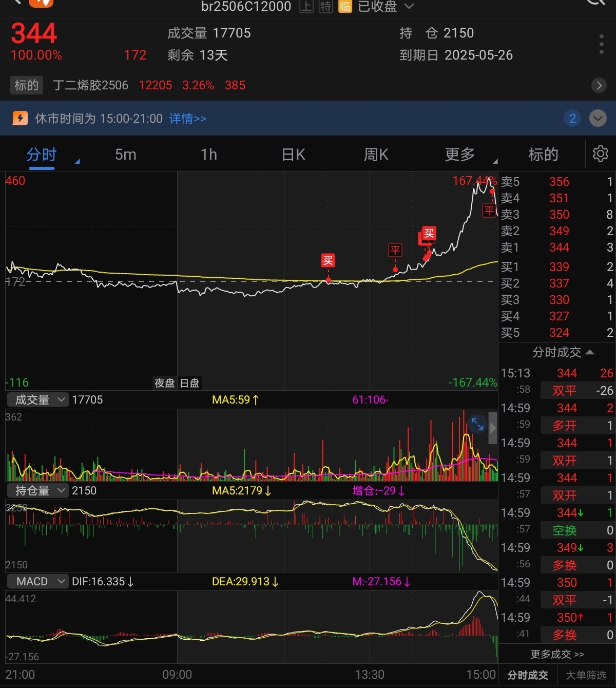
Task: Switch to the 5m chart tab
Action: (x=125, y=154)
